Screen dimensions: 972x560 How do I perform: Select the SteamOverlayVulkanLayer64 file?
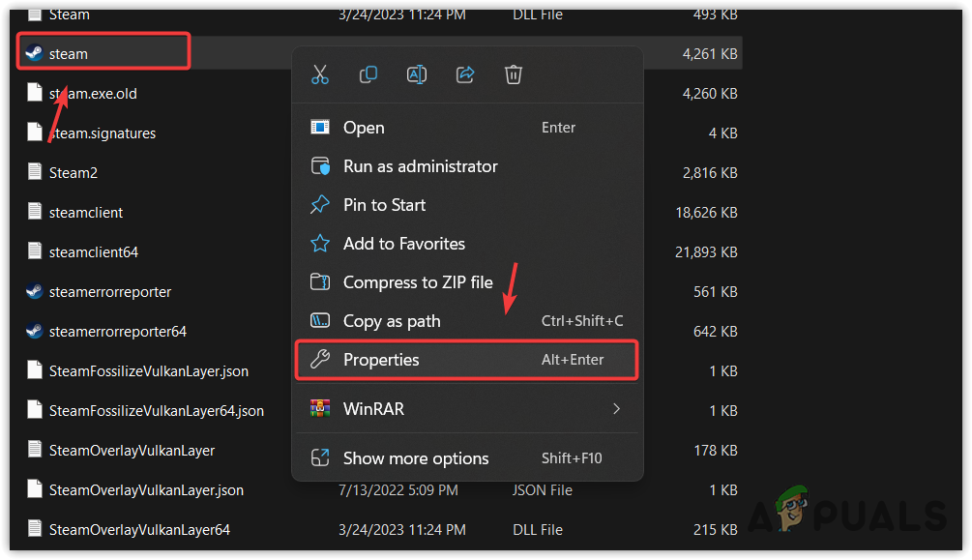139,530
